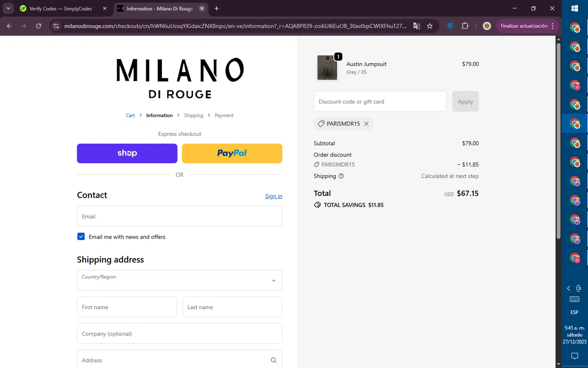The height and width of the screenshot is (368, 588).
Task: Click the page vertical scrollbar
Action: point(558,140)
